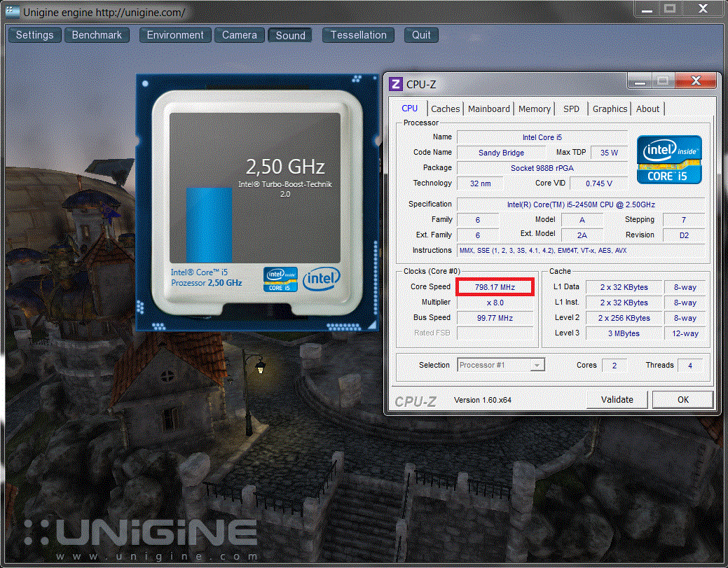Click the Version 1.60.x64 label
The height and width of the screenshot is (568, 728).
click(482, 400)
